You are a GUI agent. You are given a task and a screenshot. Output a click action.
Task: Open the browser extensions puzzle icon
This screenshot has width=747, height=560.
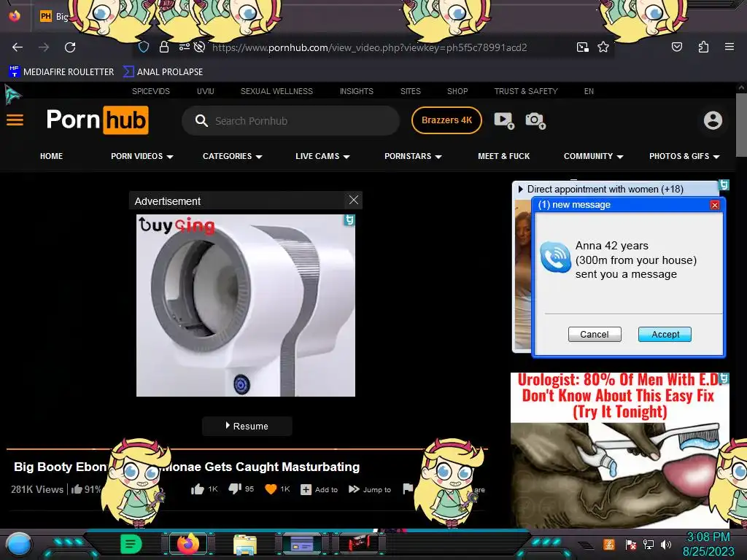coord(703,47)
